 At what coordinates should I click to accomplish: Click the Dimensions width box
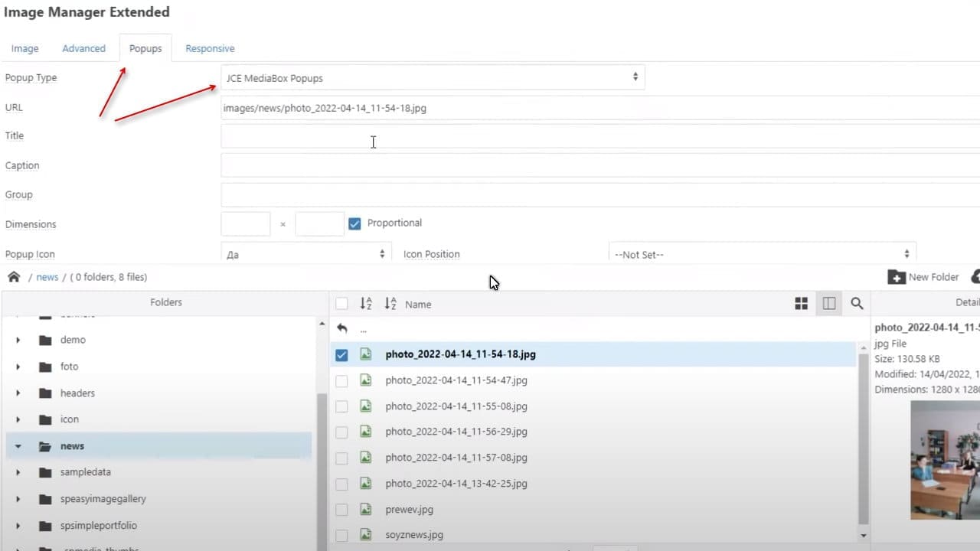(x=246, y=224)
